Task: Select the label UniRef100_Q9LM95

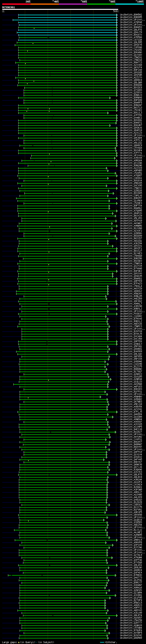Action: [131, 42]
